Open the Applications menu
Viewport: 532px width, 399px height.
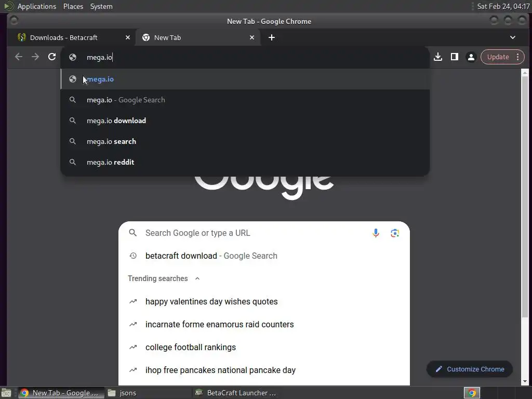(x=37, y=6)
